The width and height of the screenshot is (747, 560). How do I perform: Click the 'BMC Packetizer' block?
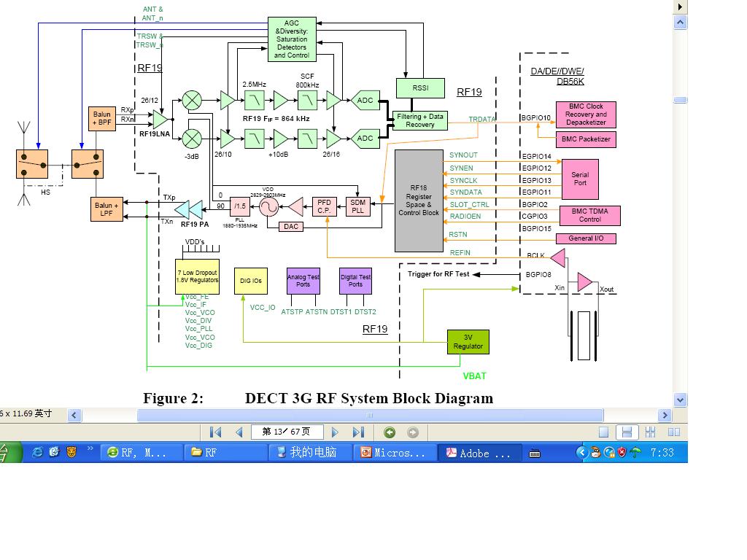point(586,139)
